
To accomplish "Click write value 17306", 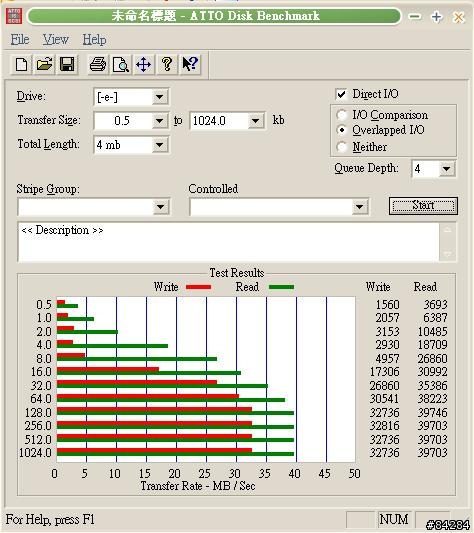I will 385,372.
